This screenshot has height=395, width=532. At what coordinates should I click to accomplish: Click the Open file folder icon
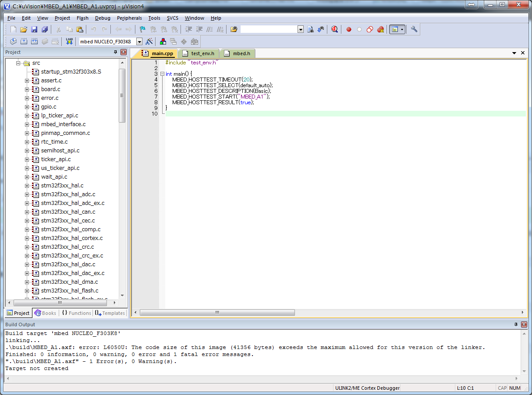click(x=24, y=29)
